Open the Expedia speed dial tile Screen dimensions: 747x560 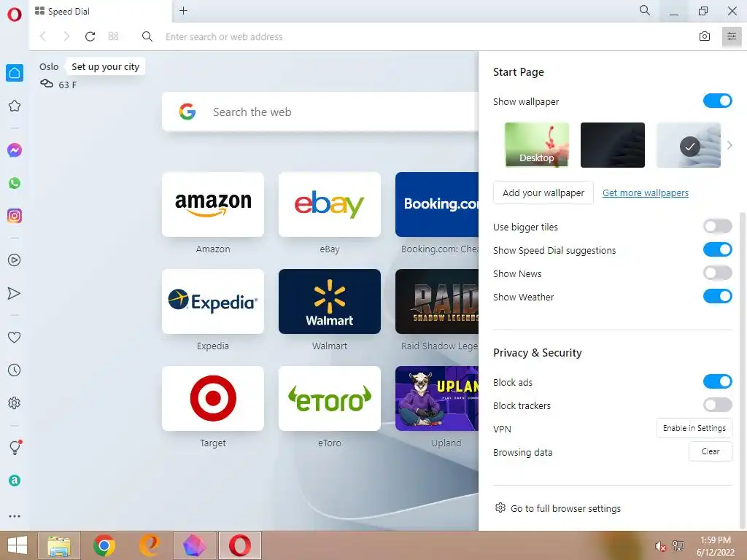[213, 301]
